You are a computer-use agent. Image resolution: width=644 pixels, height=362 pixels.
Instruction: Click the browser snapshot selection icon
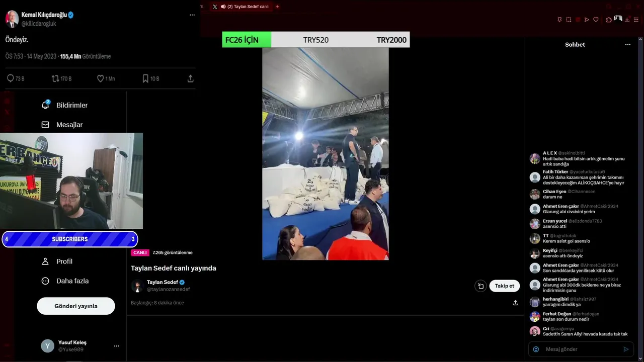coord(569,20)
